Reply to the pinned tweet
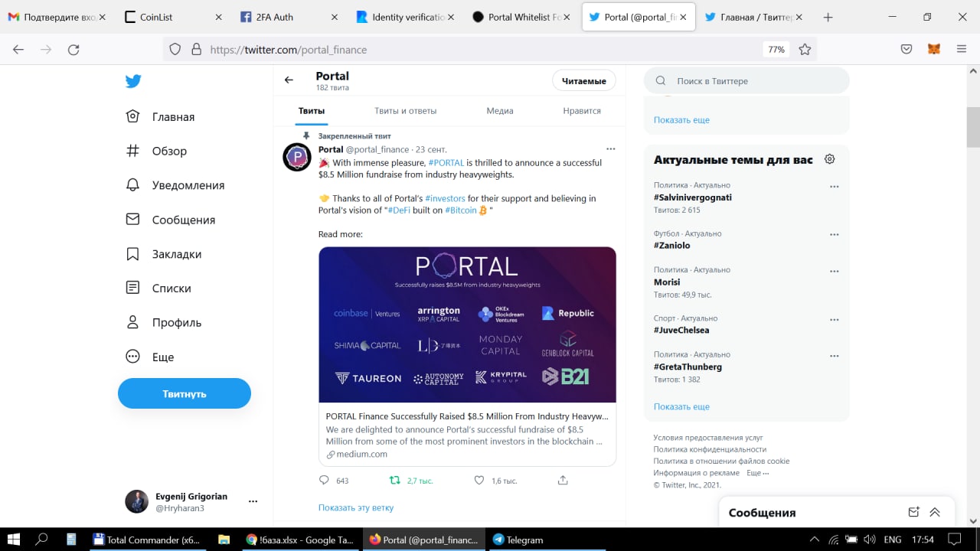The height and width of the screenshot is (551, 980). [324, 481]
